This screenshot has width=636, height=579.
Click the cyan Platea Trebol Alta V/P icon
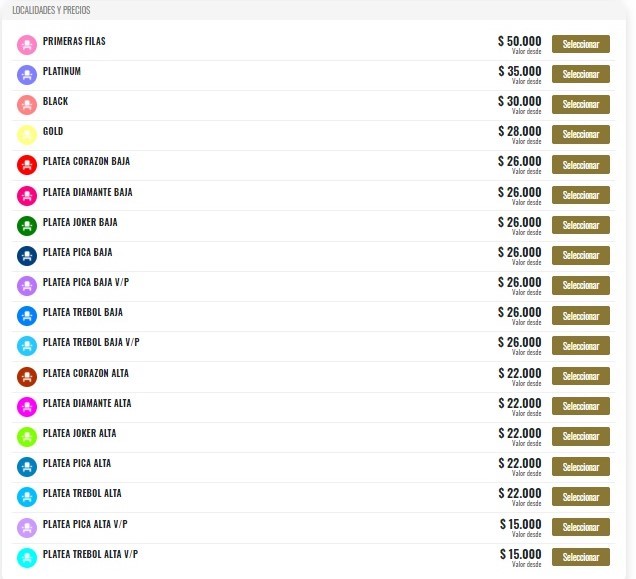pyautogui.click(x=27, y=558)
